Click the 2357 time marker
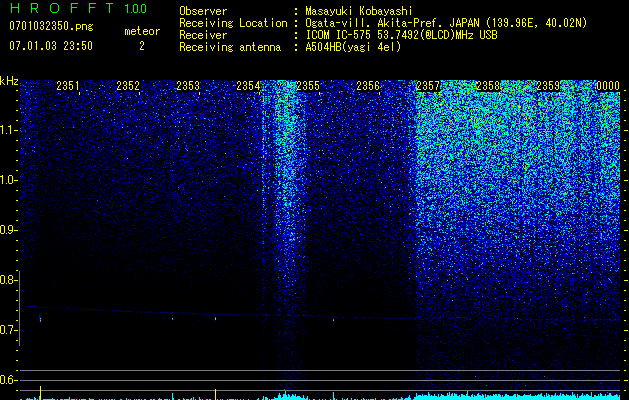Image resolution: width=629 pixels, height=400 pixels. pos(428,86)
